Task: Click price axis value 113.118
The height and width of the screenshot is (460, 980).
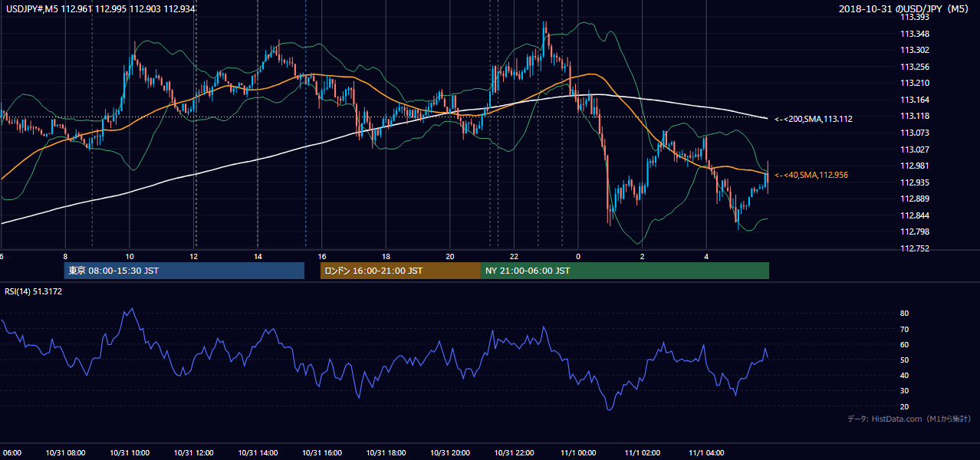Action: 915,116
